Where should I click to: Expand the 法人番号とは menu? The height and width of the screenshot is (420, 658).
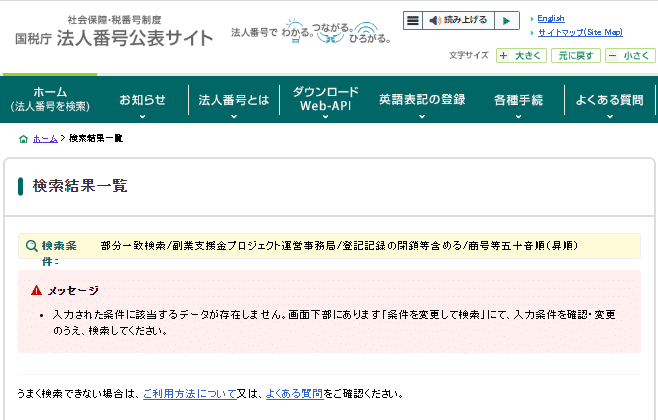tap(233, 101)
